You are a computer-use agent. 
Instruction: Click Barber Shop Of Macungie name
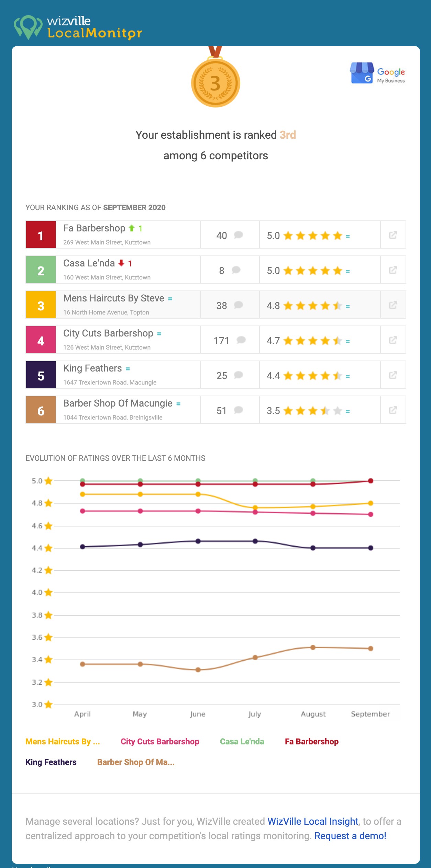pos(118,403)
